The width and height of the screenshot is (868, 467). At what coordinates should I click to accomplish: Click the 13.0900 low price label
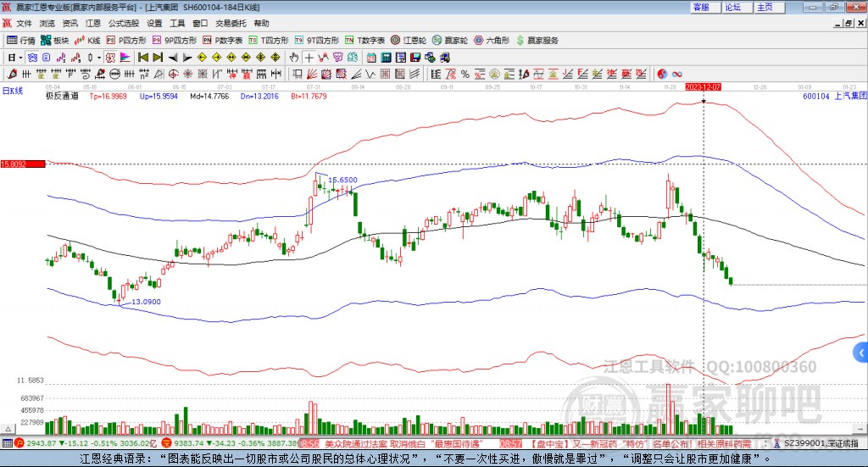146,302
